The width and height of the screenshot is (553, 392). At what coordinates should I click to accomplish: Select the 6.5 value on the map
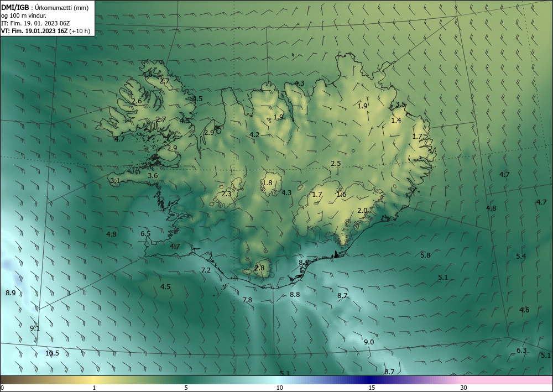145,233
